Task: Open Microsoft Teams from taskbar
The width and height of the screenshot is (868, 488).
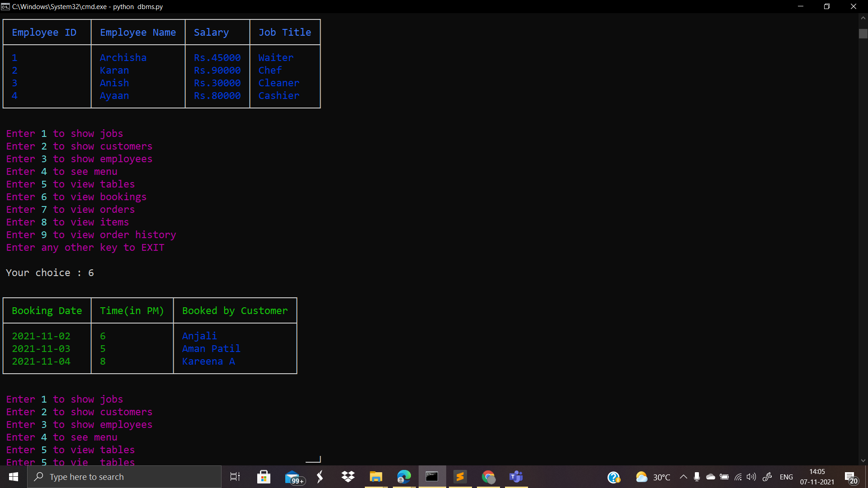Action: [516, 477]
